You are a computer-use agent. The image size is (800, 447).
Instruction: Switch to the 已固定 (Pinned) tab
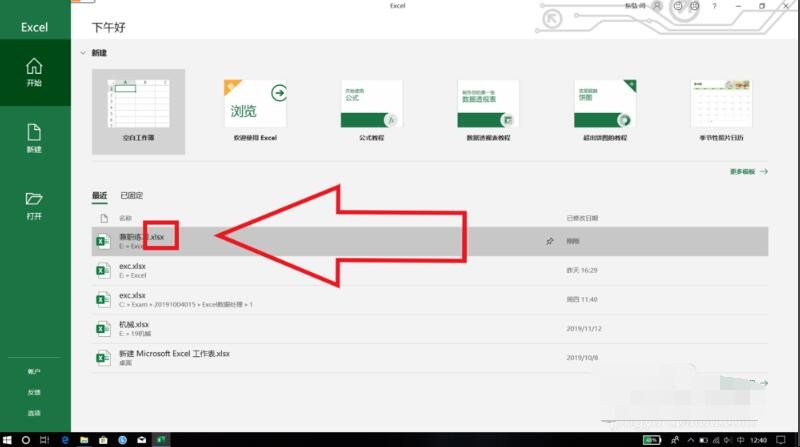tap(132, 196)
